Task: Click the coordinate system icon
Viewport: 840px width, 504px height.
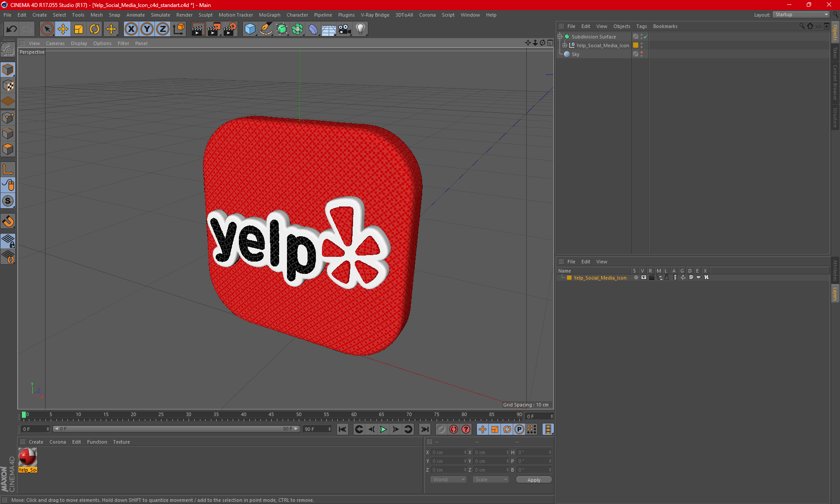Action: pyautogui.click(x=178, y=29)
